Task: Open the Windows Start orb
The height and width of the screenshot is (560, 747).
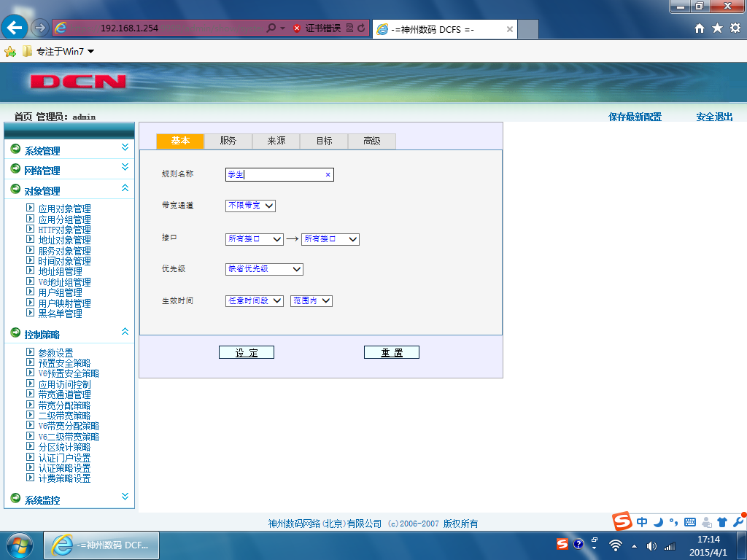Action: tap(20, 545)
